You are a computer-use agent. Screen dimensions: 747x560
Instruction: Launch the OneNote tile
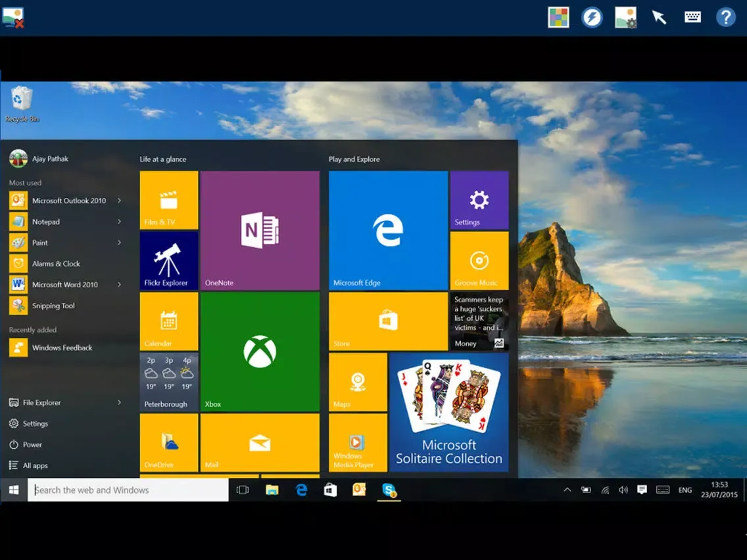click(260, 231)
